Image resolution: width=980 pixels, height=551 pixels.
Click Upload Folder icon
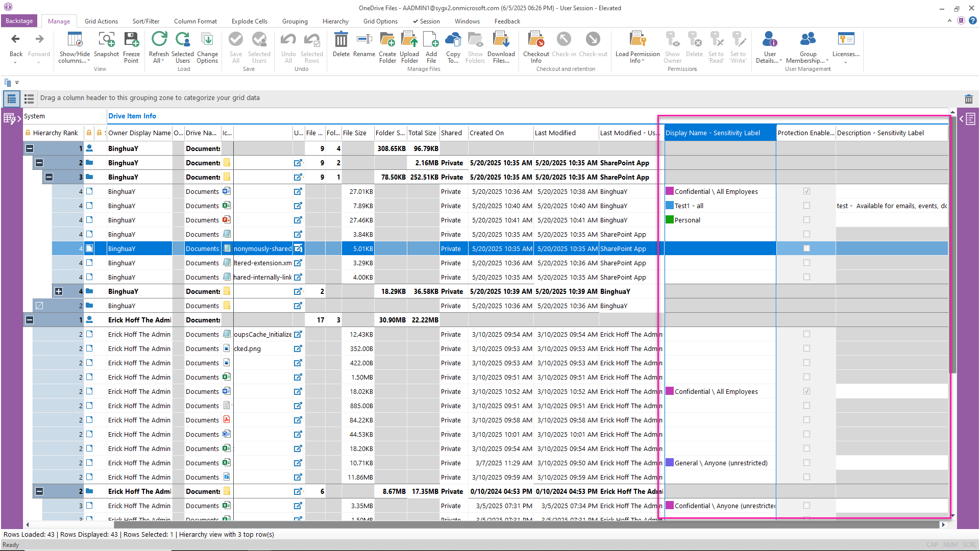(x=409, y=39)
